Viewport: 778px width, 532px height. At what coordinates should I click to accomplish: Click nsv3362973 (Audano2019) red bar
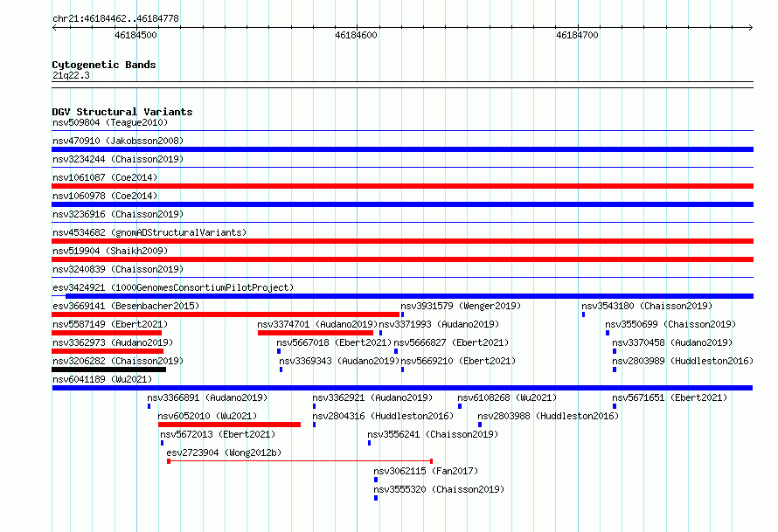pos(108,351)
